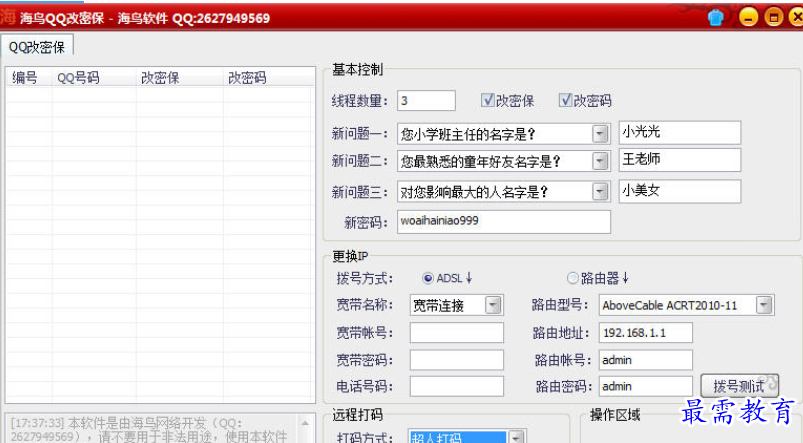Image resolution: width=803 pixels, height=443 pixels.
Task: Open the 路由型号 dropdown
Action: pos(764,305)
